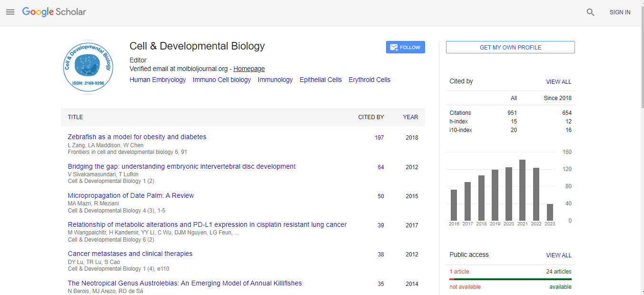
Task: Open the Homepage link
Action: tap(249, 69)
